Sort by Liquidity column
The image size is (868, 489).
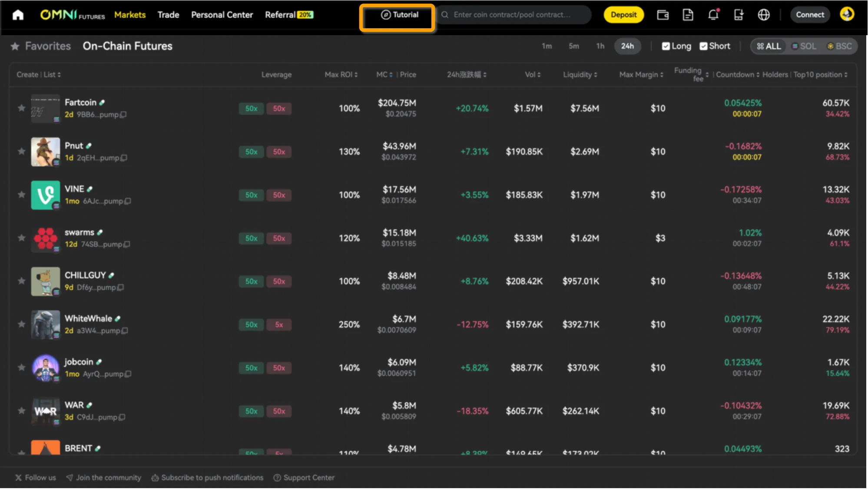580,75
